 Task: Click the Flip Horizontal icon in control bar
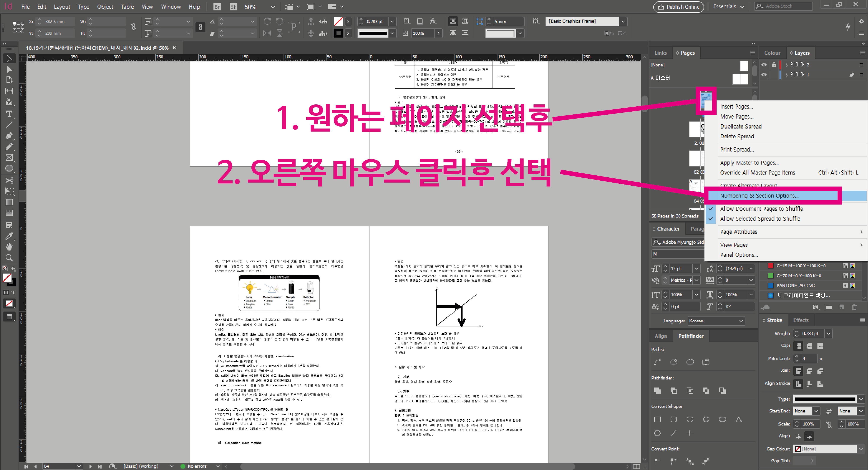[267, 33]
